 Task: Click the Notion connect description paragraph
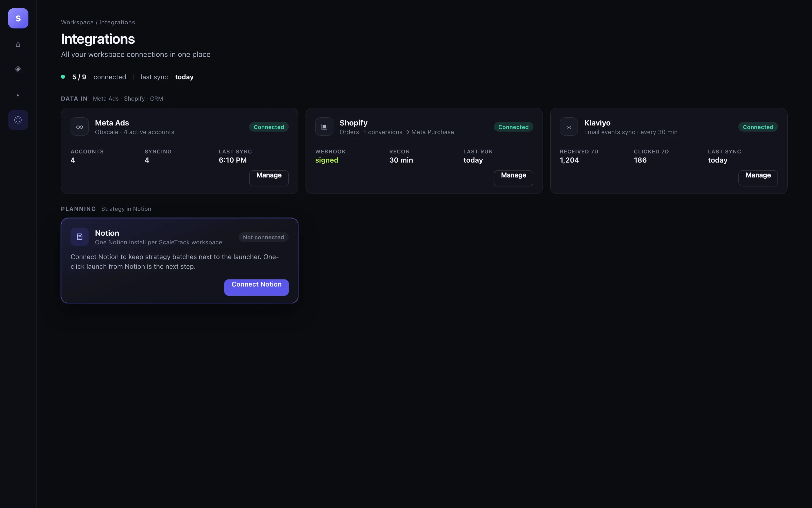[x=175, y=261]
